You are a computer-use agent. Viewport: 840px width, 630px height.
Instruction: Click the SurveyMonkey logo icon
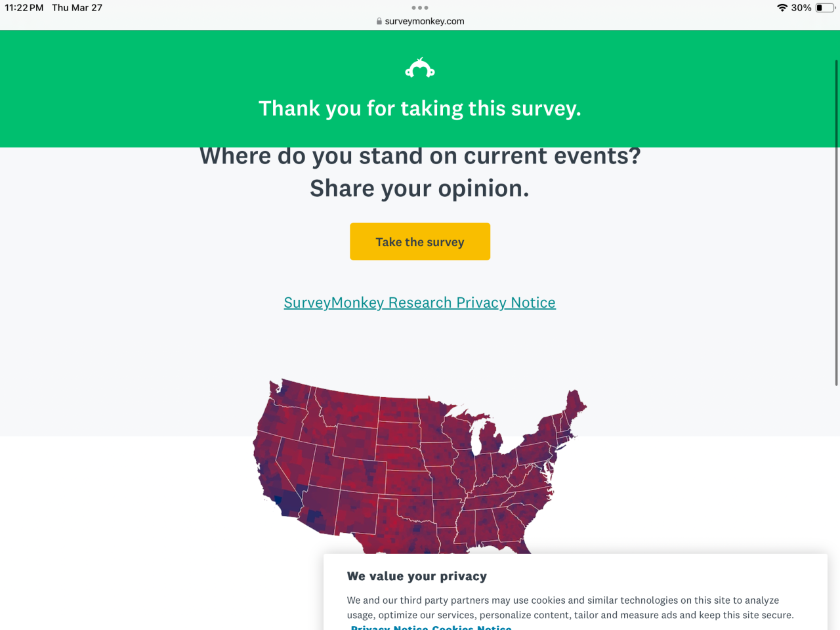pos(420,68)
